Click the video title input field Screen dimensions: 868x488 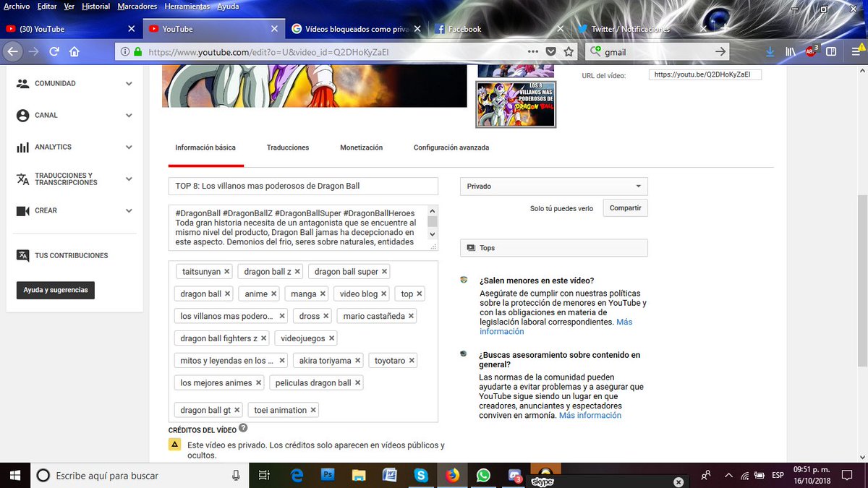[x=303, y=186]
